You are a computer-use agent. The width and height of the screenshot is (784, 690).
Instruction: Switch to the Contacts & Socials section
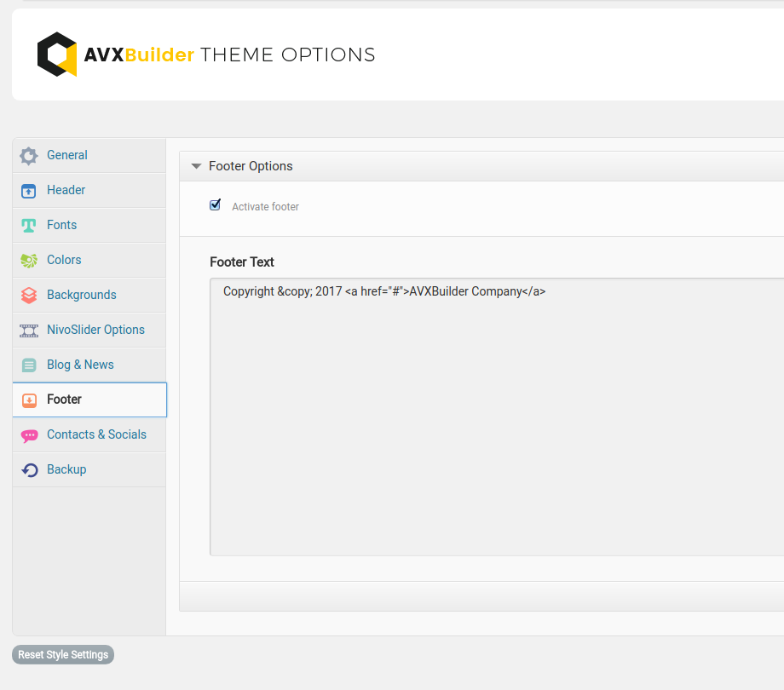click(96, 434)
